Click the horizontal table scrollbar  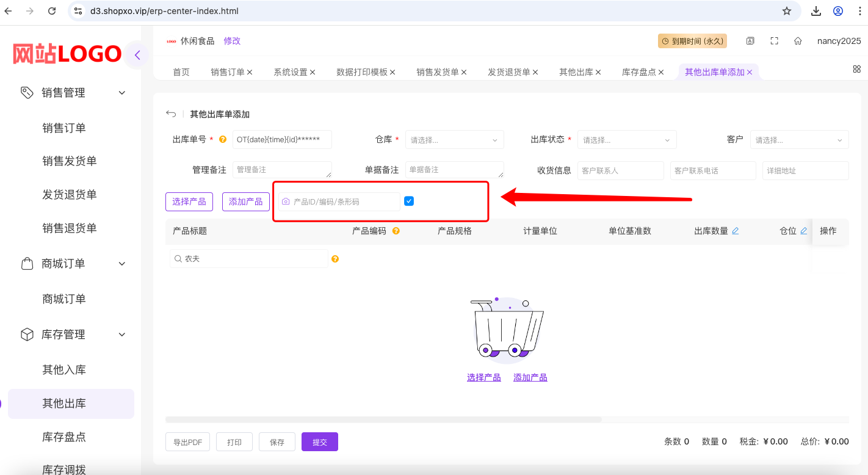(x=383, y=419)
